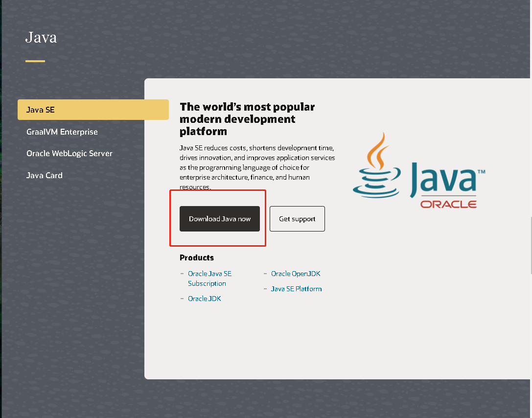The height and width of the screenshot is (418, 532).
Task: Open the Java SE Platform link
Action: point(296,289)
